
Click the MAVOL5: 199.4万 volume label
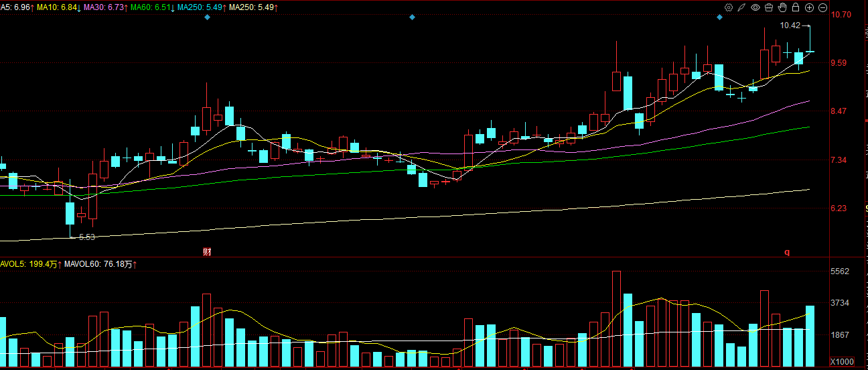click(31, 265)
